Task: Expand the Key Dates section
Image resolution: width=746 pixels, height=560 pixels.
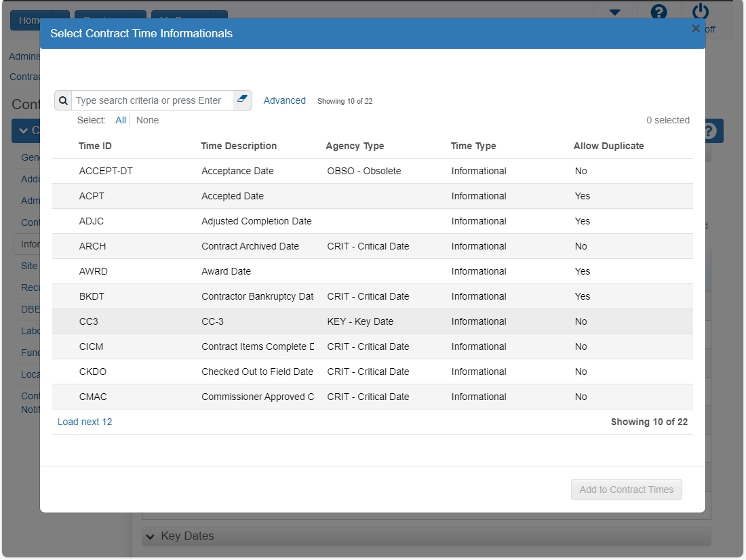Action: tap(426, 536)
